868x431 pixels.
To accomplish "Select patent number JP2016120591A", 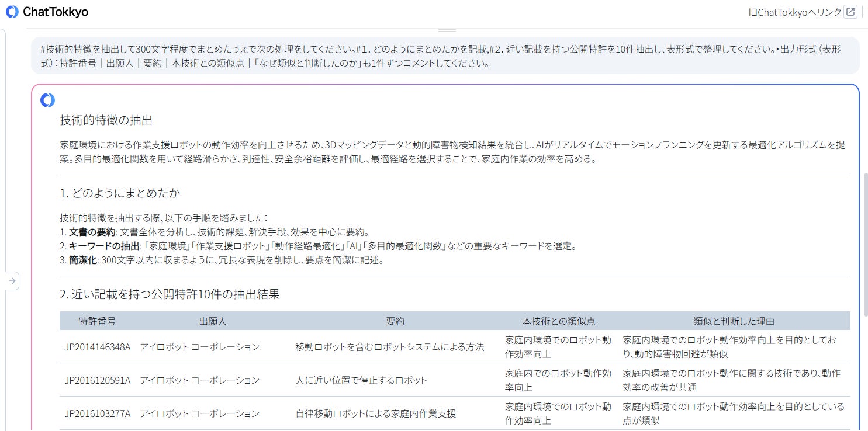I will coord(98,380).
